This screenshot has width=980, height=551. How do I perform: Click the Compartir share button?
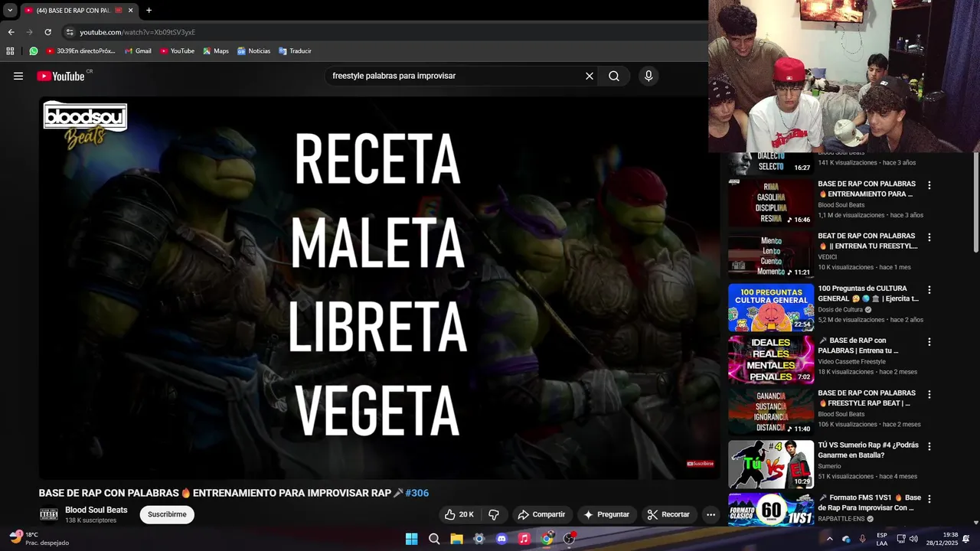[541, 514]
